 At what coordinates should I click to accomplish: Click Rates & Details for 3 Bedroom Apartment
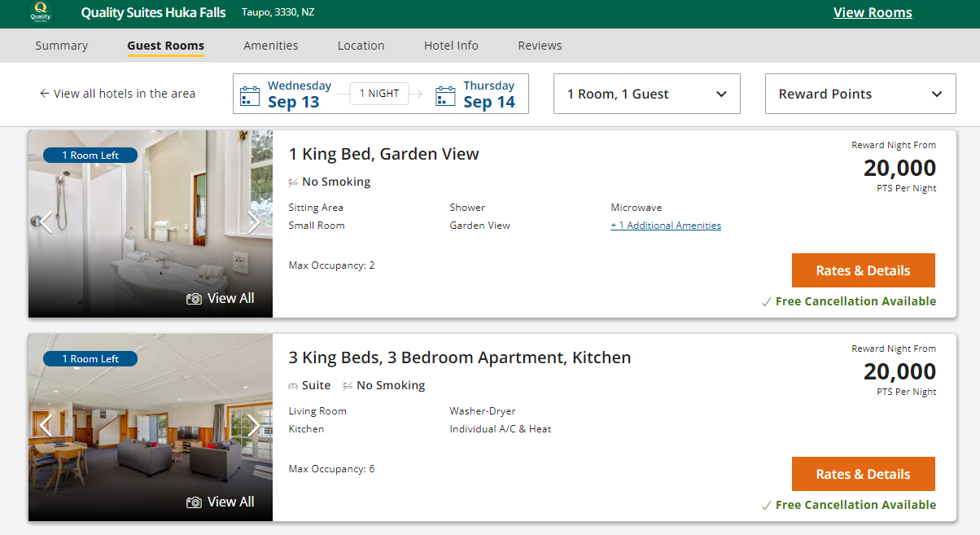pos(863,474)
